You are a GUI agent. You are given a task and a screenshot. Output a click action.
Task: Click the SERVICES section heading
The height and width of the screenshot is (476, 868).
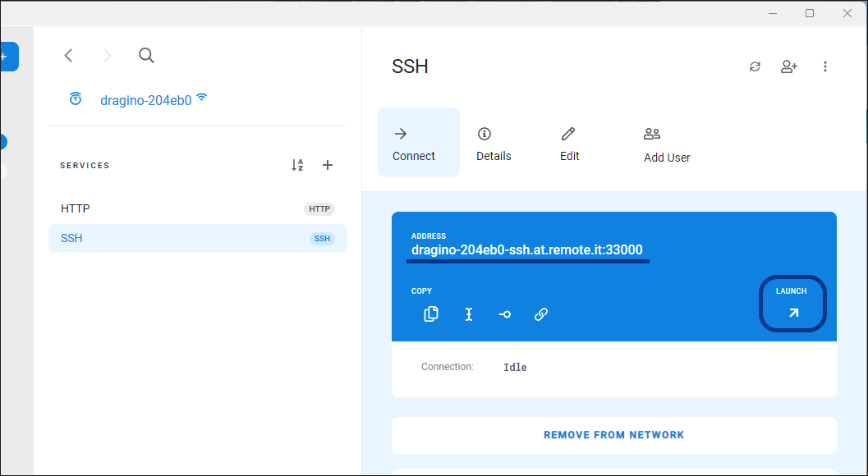click(x=85, y=166)
